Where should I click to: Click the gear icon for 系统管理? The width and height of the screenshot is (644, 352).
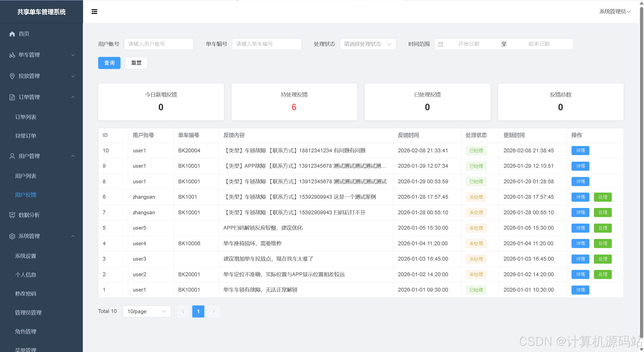12,236
